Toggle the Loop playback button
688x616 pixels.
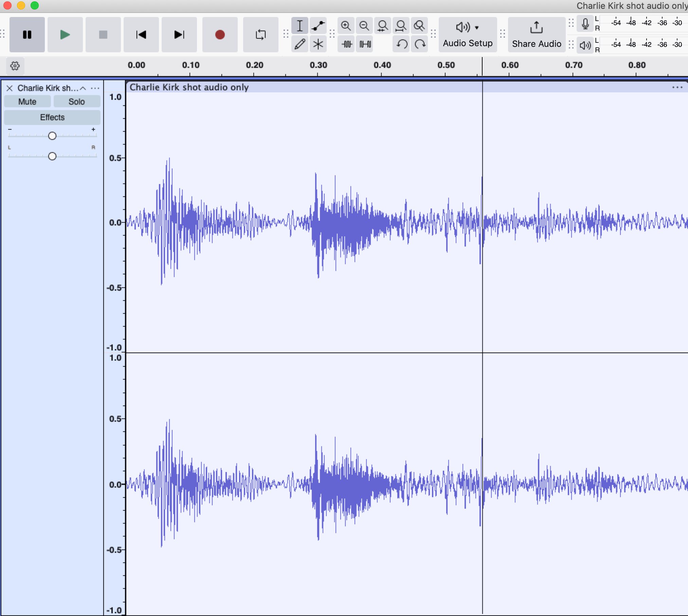tap(260, 35)
